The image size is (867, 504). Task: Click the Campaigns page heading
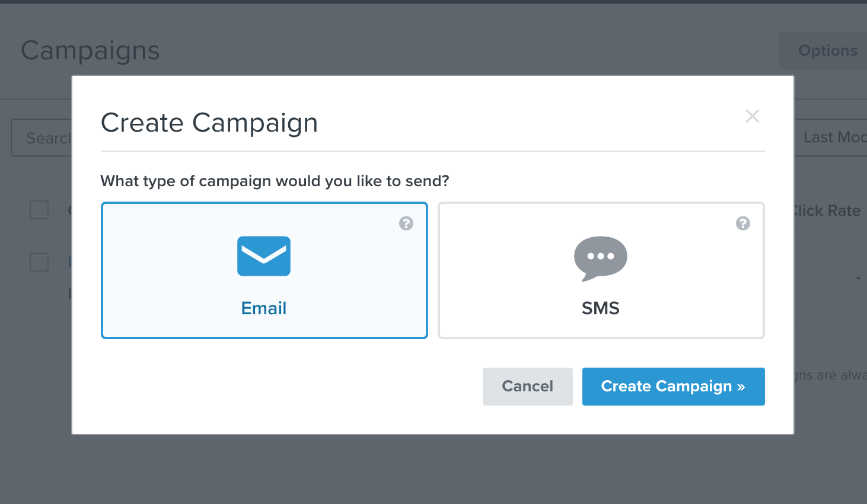[x=90, y=51]
